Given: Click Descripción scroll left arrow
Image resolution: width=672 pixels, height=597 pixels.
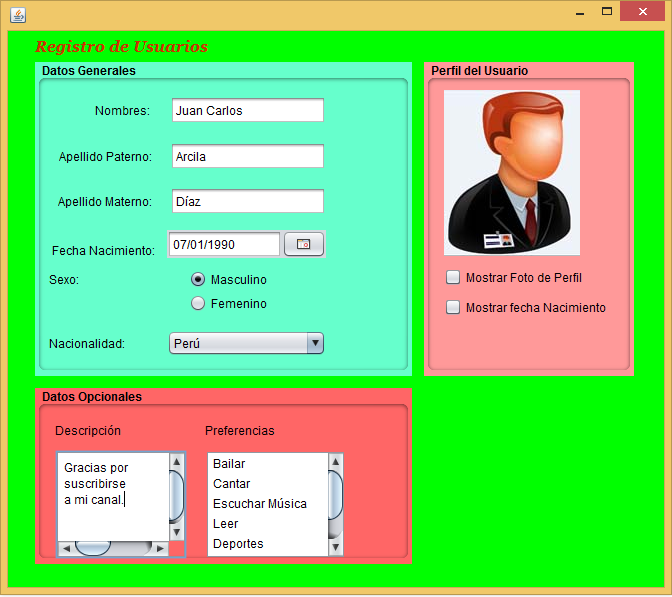Looking at the screenshot, I should pyautogui.click(x=66, y=549).
